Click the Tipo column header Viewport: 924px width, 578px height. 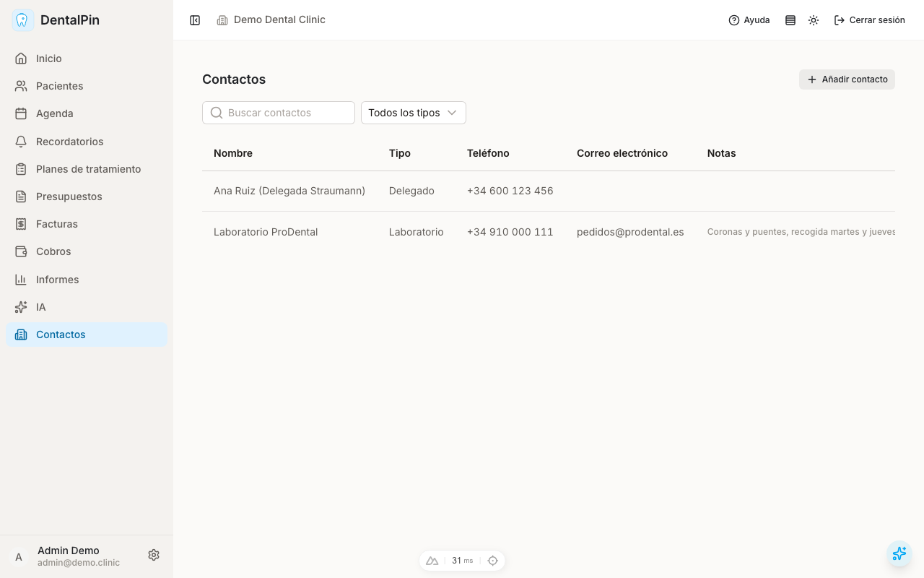tap(400, 153)
